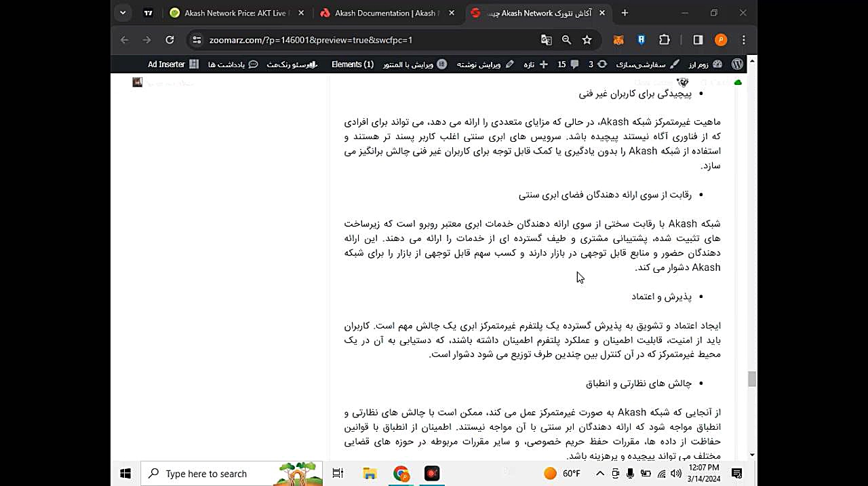This screenshot has height=486, width=868.
Task: Bookmark this page with the star
Action: pos(587,40)
